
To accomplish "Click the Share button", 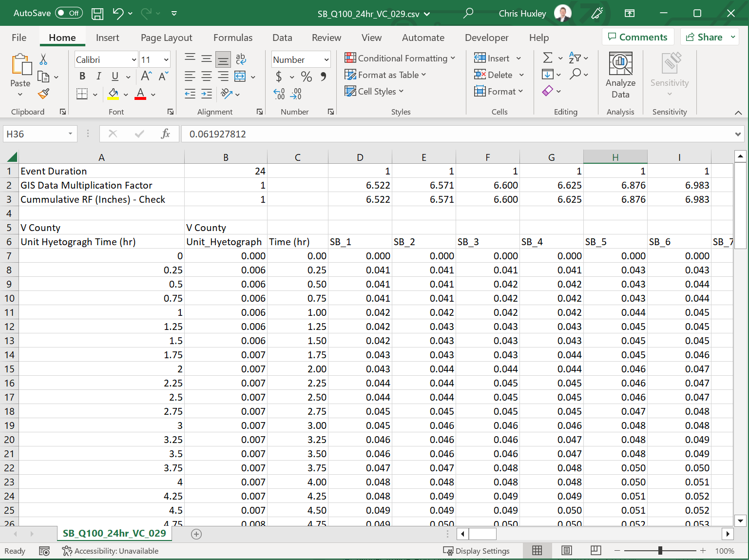I will tap(704, 37).
